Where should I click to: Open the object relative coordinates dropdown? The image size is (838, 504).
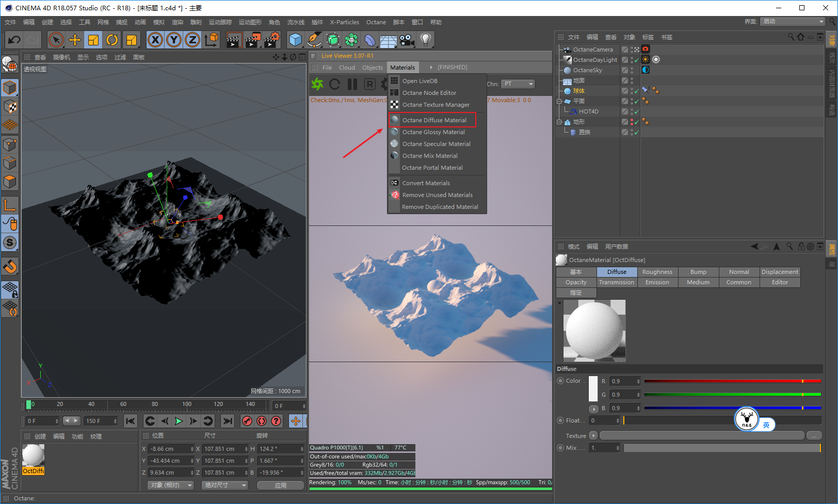pos(171,485)
